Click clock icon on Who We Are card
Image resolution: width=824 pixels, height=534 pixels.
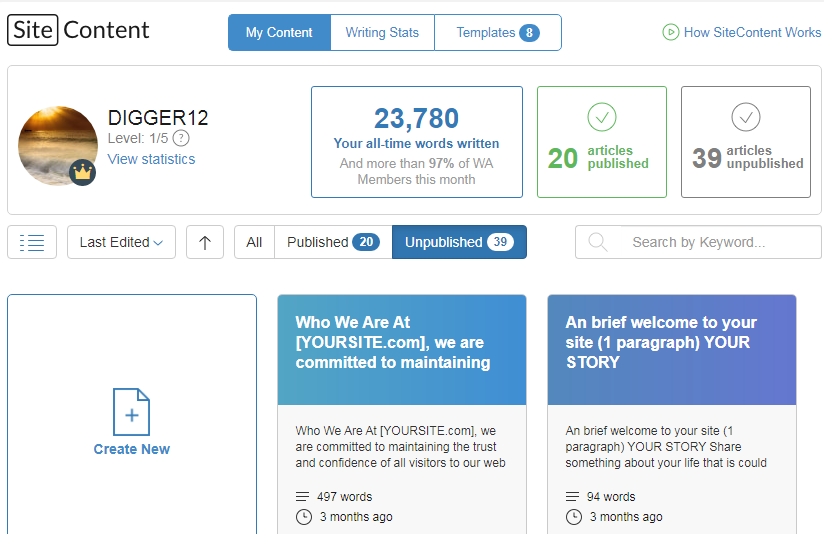point(304,517)
